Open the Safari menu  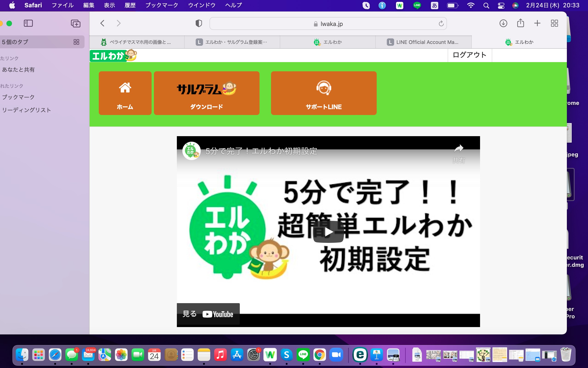pyautogui.click(x=33, y=5)
